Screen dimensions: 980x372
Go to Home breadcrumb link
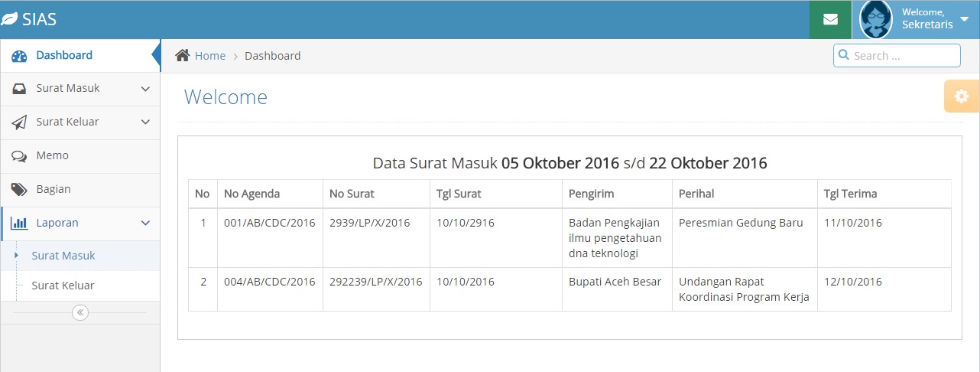pyautogui.click(x=210, y=56)
